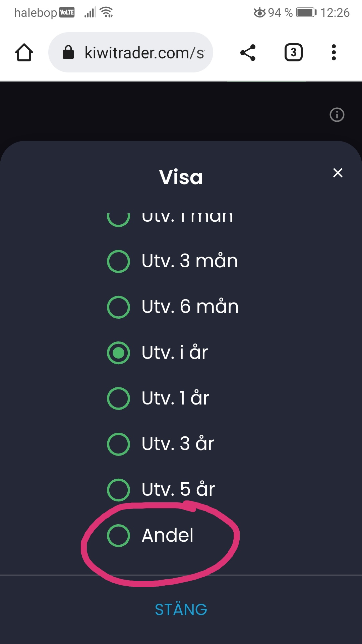Tap the battery icon in status bar
Screen dimensions: 362x644
click(x=306, y=13)
